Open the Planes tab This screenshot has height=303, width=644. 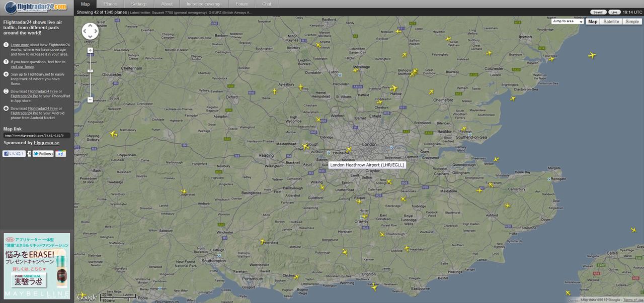(x=110, y=4)
